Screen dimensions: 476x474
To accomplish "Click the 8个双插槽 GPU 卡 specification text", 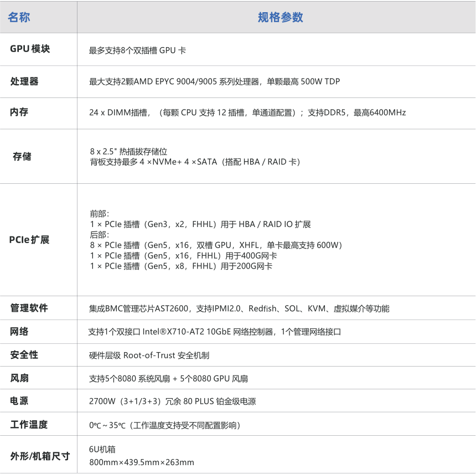I will pos(137,50).
